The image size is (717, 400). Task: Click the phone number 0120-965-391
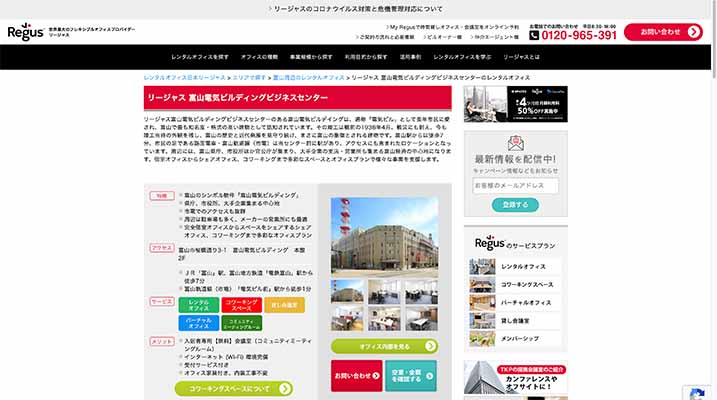pos(579,35)
